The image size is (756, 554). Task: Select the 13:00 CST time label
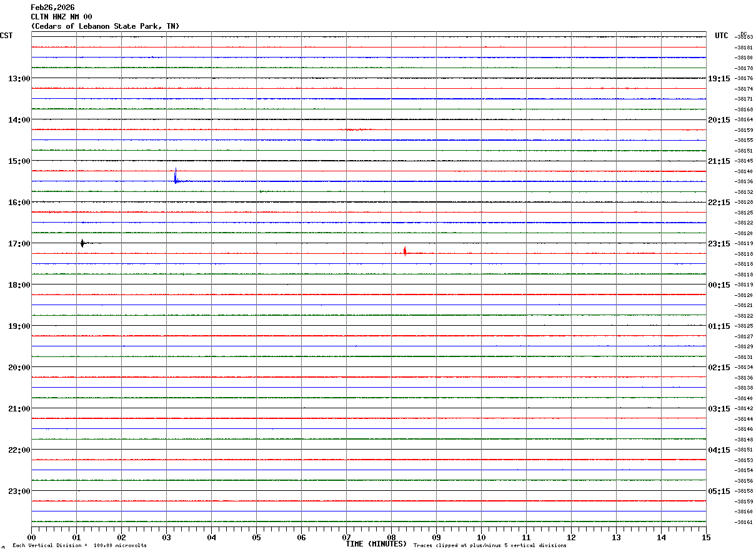19,79
